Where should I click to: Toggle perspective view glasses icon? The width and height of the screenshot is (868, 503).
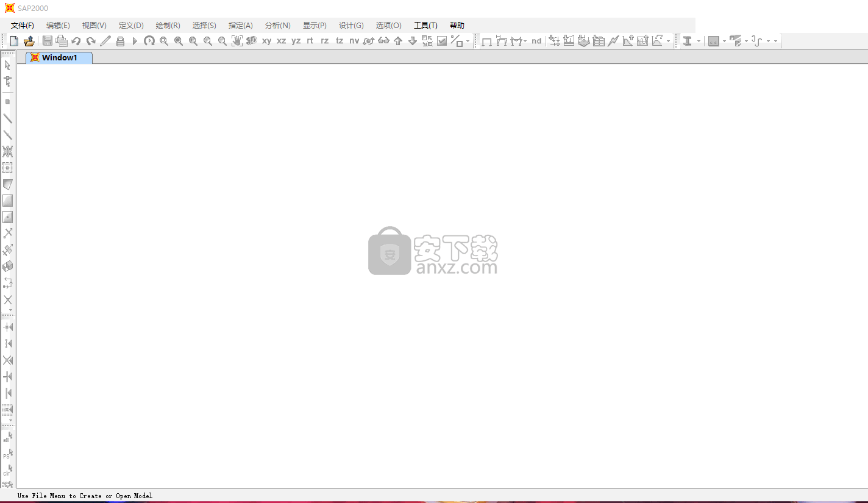click(x=383, y=41)
